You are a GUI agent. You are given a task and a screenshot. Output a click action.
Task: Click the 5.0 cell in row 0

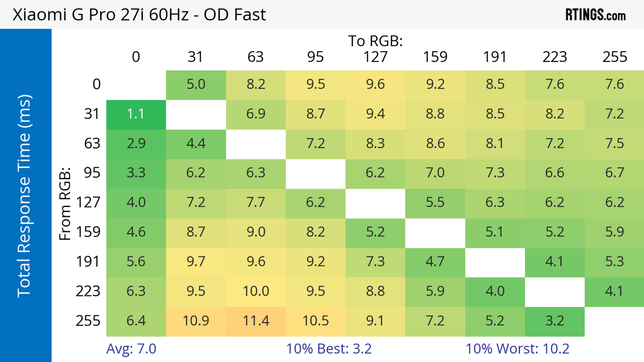click(196, 84)
